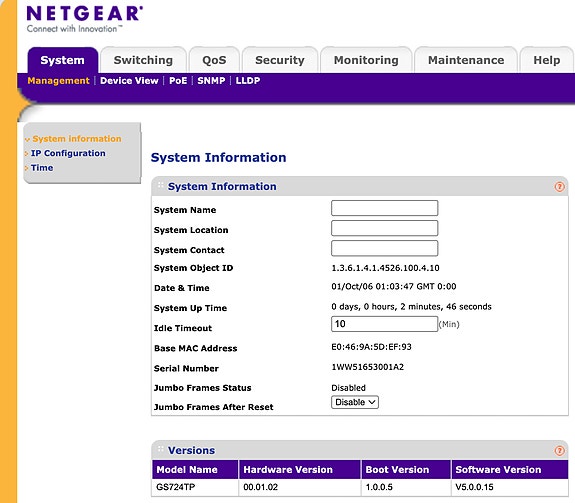Switch to the Maintenance tab
Viewport: 575px width, 503px height.
coord(466,60)
